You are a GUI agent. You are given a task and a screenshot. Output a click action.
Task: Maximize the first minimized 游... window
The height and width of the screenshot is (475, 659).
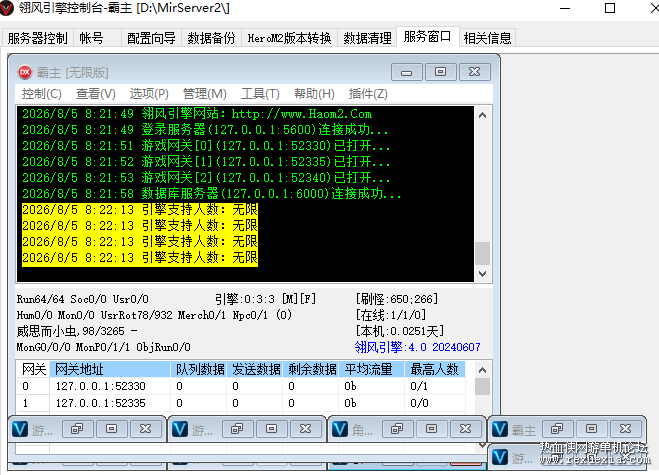point(111,429)
